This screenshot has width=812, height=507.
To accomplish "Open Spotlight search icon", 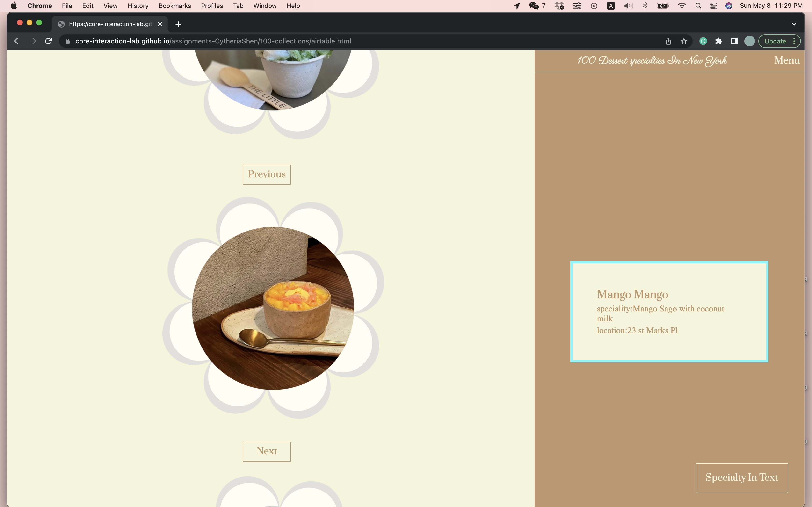I will click(x=698, y=6).
